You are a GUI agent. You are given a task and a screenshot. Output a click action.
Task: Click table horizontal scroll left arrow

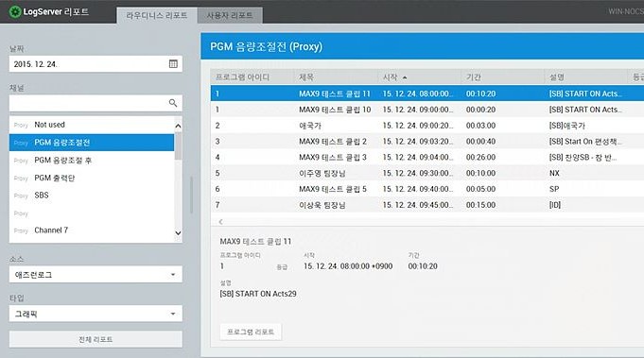pos(220,221)
